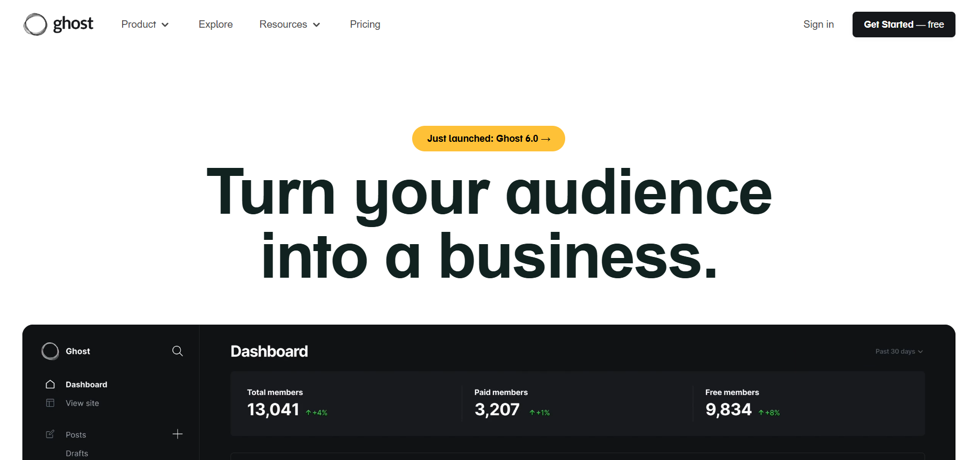The image size is (980, 460).
Task: Click the View site layout icon
Action: click(50, 403)
